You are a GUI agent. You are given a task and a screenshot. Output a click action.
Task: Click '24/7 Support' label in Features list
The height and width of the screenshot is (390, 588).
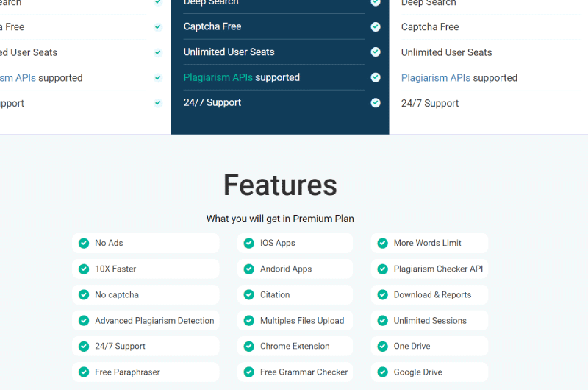coord(120,346)
